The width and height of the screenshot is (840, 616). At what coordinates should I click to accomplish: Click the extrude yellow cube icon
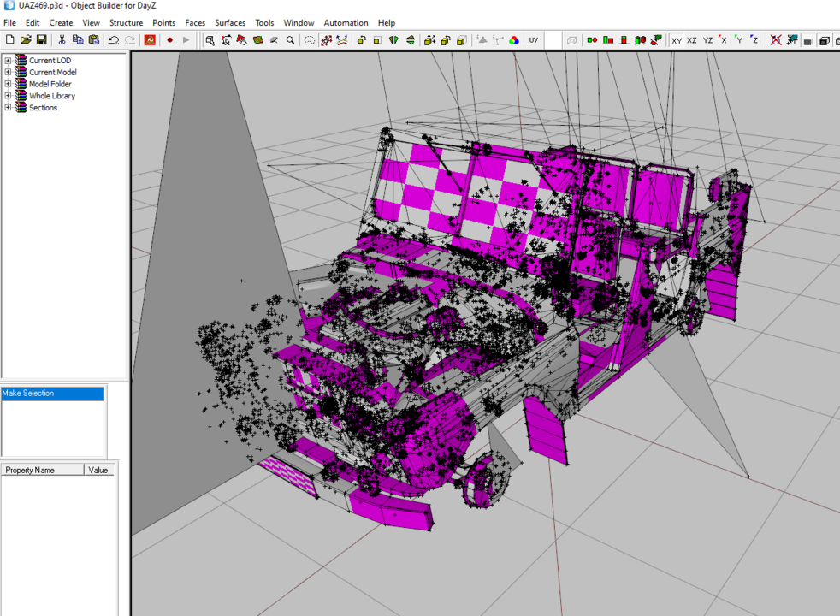461,40
